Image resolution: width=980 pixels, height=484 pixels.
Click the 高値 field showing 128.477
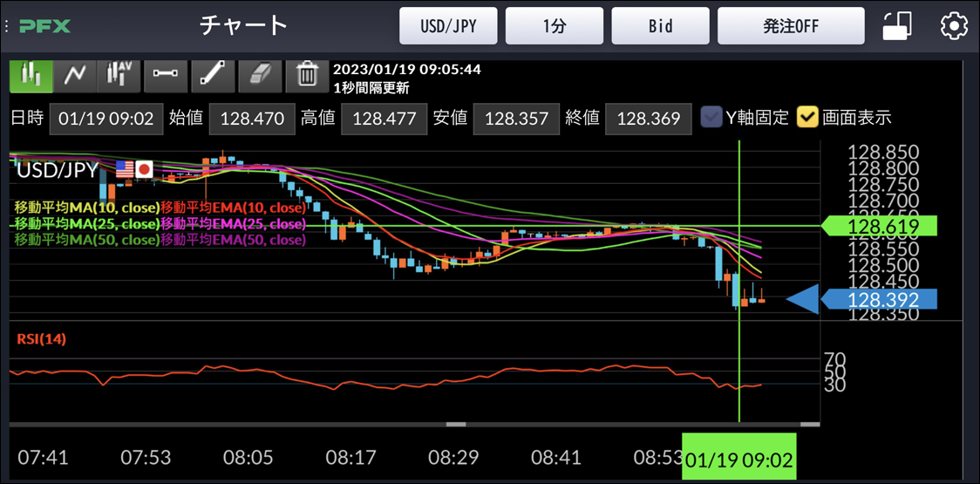[x=384, y=119]
